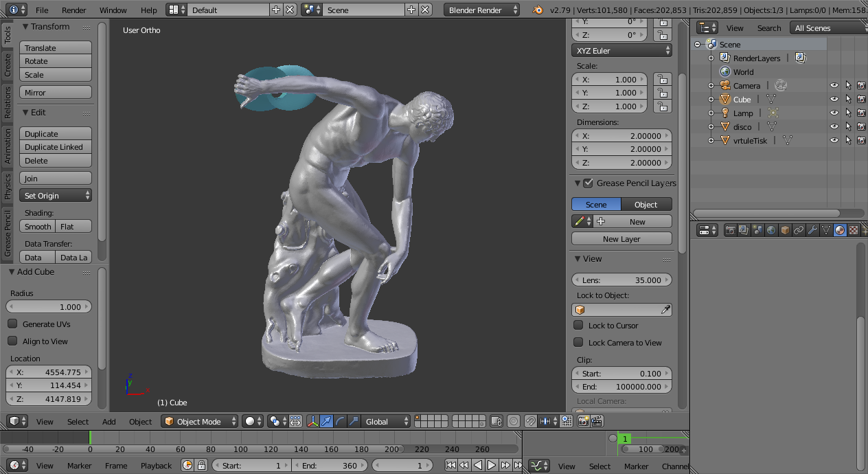This screenshot has width=868, height=474.
Task: Open the Set Origin dropdown
Action: click(56, 195)
